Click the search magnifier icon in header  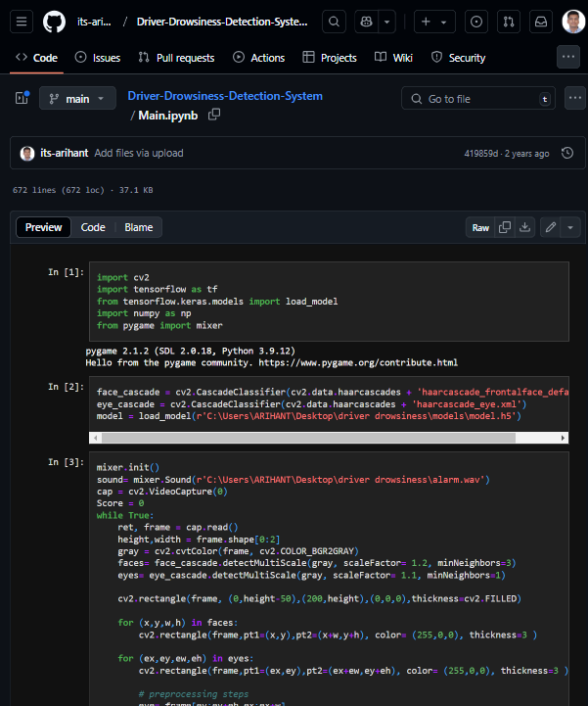point(335,22)
